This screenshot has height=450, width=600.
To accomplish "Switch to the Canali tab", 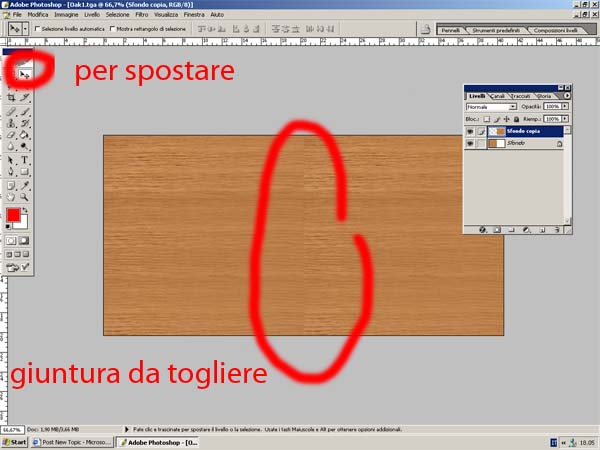I will [x=498, y=95].
